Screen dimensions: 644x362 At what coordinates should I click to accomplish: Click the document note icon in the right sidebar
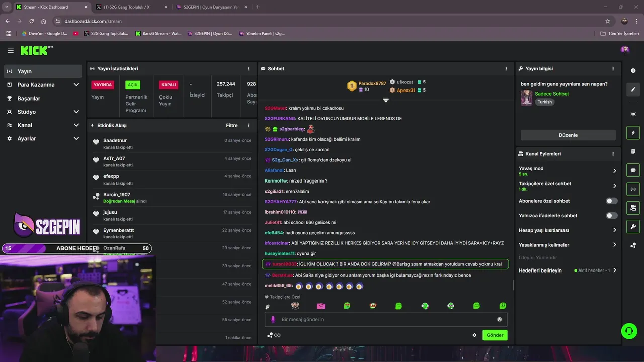tap(633, 151)
